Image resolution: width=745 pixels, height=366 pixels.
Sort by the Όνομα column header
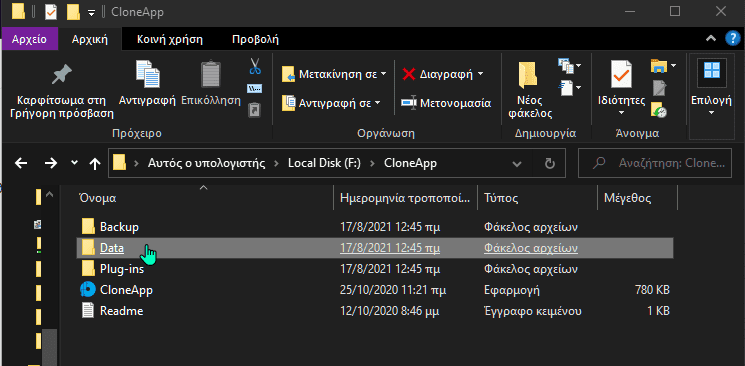pyautogui.click(x=205, y=198)
